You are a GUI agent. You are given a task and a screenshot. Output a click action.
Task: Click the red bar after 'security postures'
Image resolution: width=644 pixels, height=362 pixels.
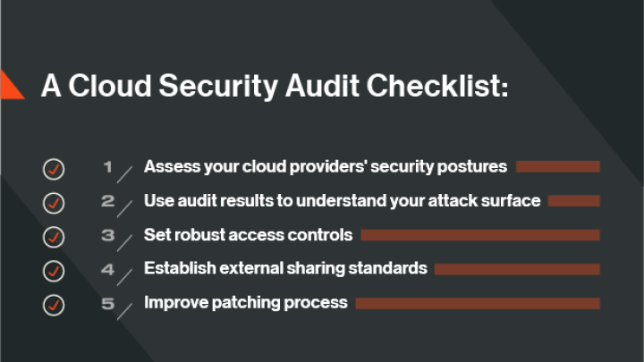[557, 166]
